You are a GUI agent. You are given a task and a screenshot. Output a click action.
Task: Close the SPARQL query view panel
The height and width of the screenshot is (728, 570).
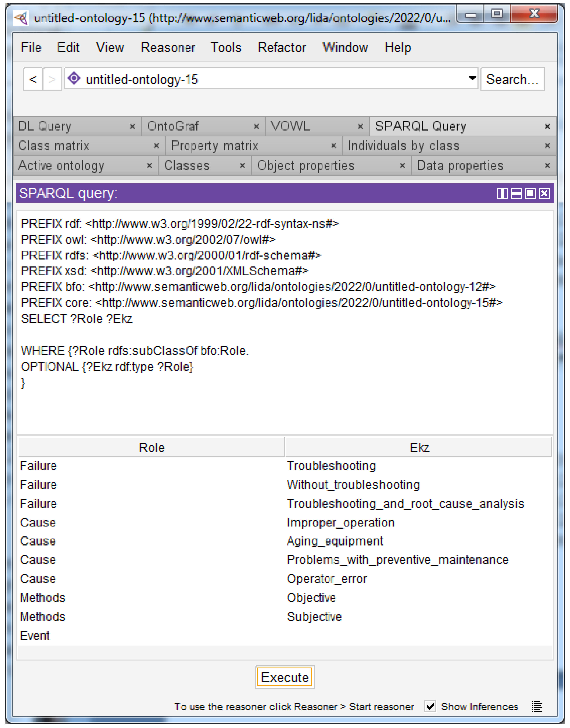pos(544,193)
